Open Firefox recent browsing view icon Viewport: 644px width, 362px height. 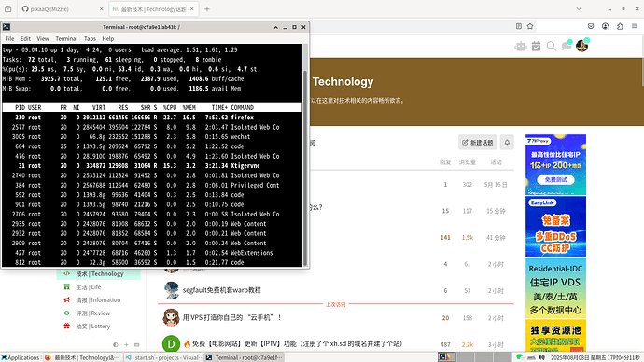point(7,8)
